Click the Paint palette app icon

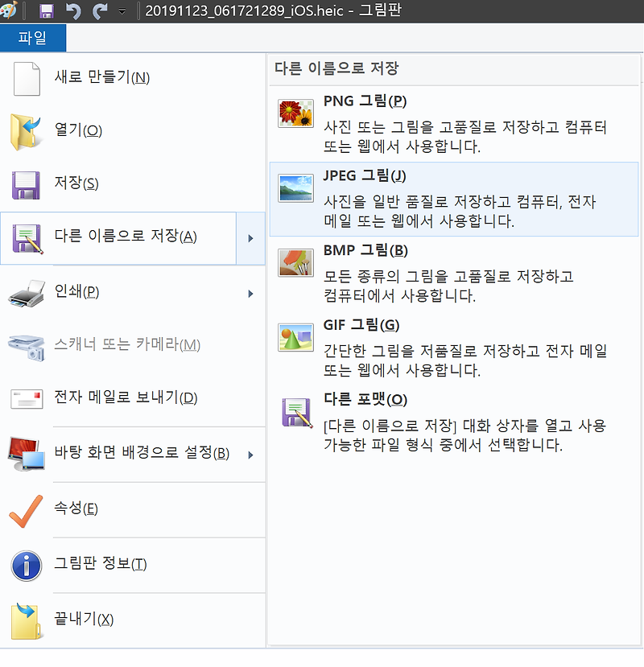[8, 10]
